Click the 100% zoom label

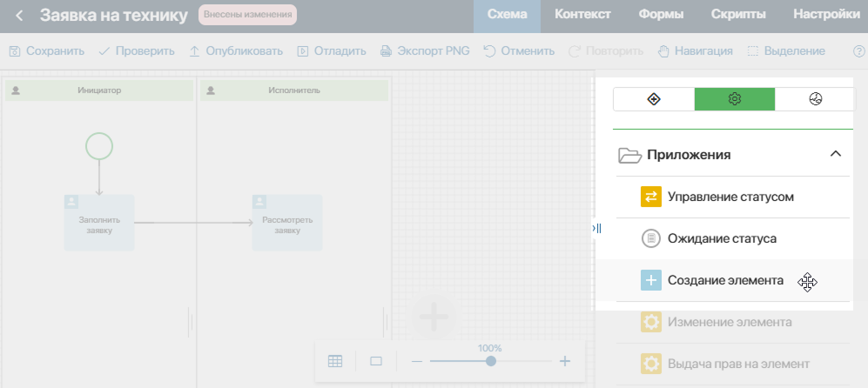(x=490, y=349)
